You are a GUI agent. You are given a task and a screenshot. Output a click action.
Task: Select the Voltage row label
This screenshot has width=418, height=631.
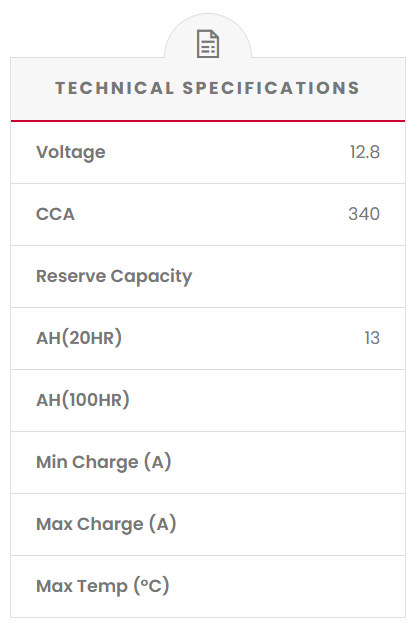pyautogui.click(x=71, y=153)
